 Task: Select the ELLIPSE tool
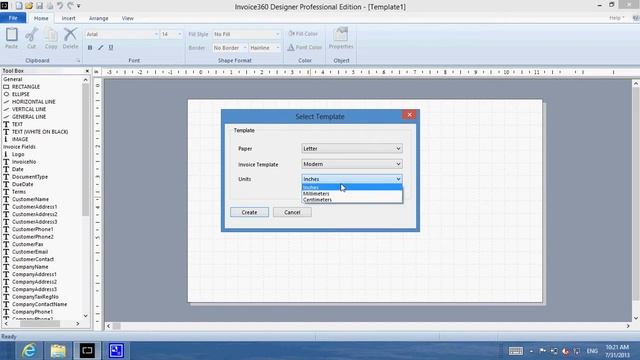[20, 94]
